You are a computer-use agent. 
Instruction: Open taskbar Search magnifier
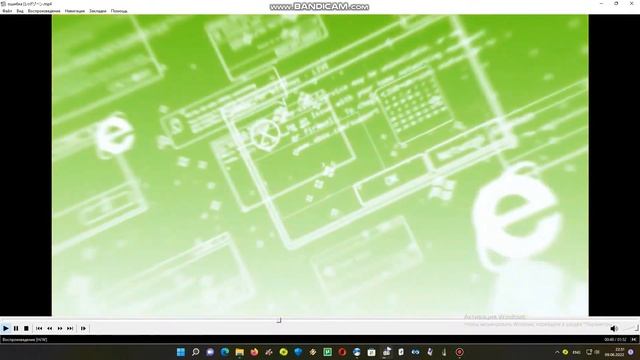click(x=196, y=352)
